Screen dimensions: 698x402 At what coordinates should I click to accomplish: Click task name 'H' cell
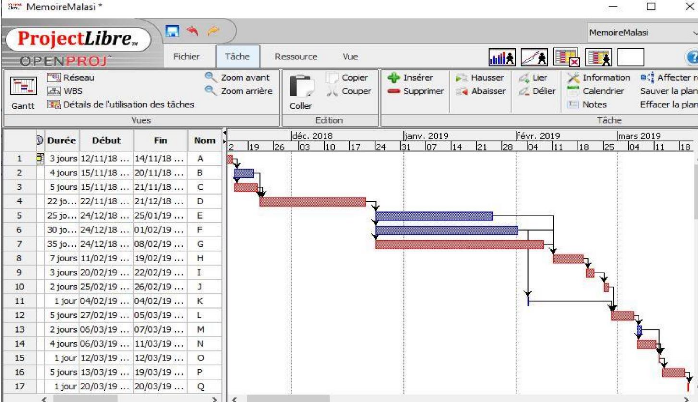click(x=204, y=258)
